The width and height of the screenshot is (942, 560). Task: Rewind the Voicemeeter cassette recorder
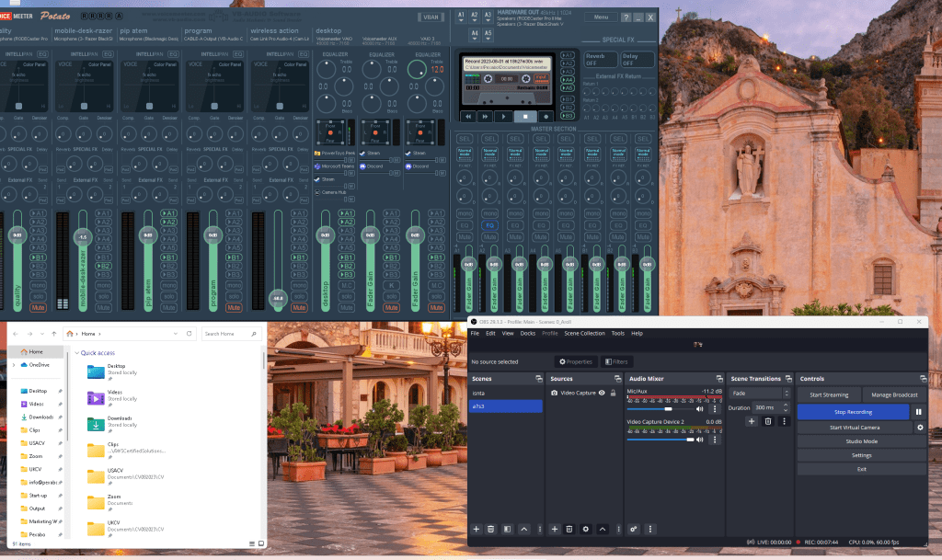tap(468, 117)
